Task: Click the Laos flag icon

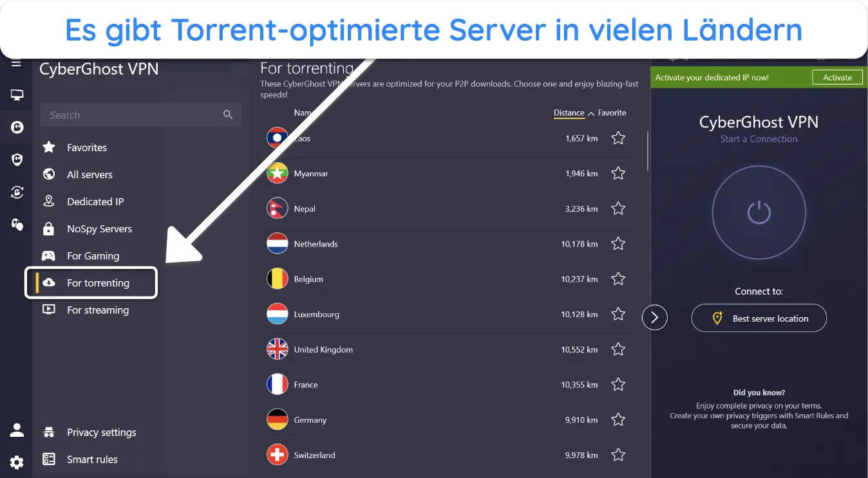Action: click(277, 138)
